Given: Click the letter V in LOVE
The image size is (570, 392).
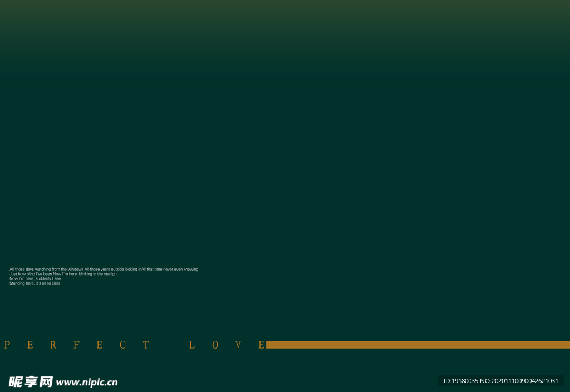Looking at the screenshot, I should tap(238, 345).
